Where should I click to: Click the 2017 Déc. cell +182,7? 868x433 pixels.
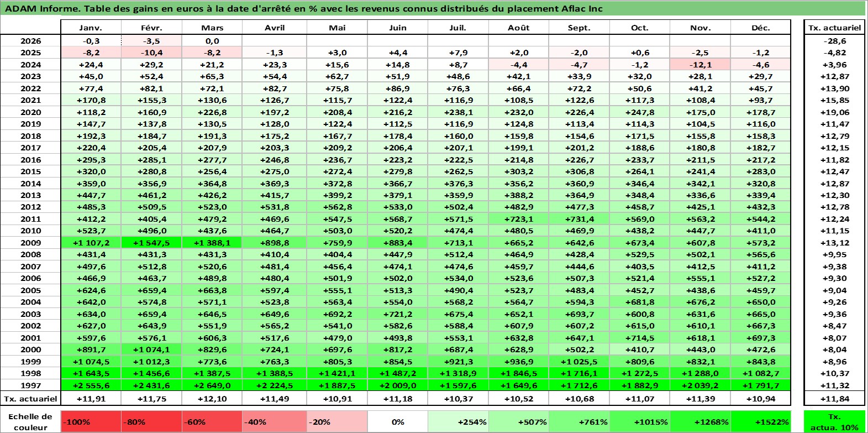tap(761, 148)
